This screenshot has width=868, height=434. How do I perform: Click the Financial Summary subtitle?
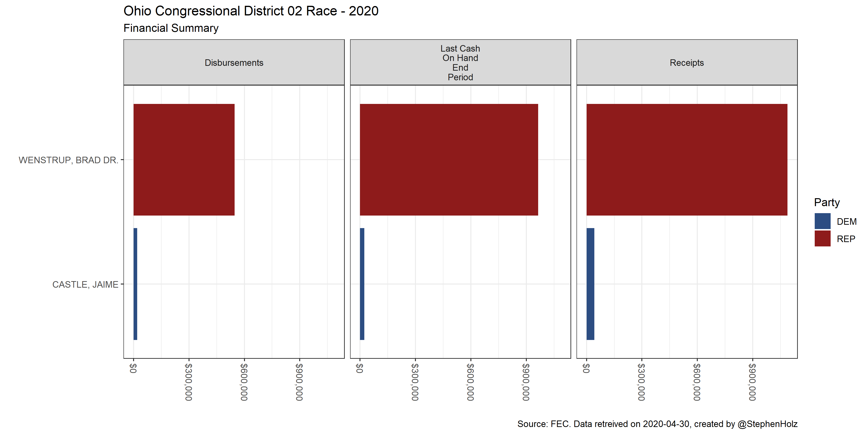tap(171, 28)
